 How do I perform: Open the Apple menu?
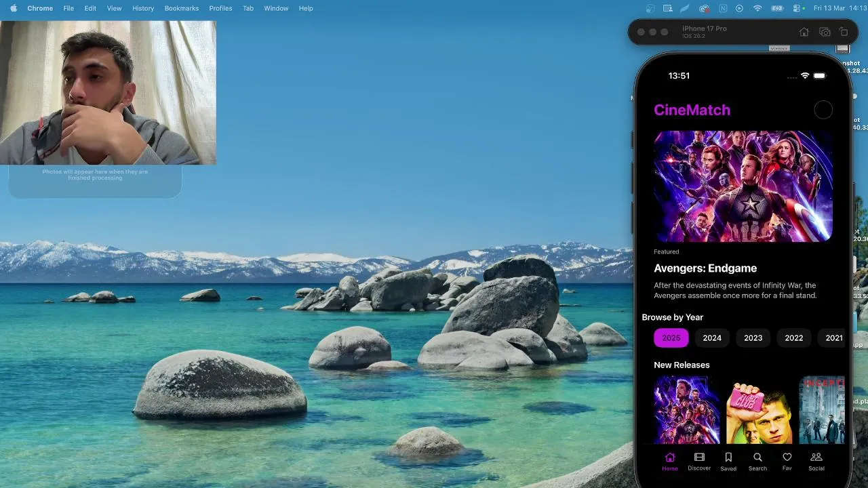pos(14,8)
